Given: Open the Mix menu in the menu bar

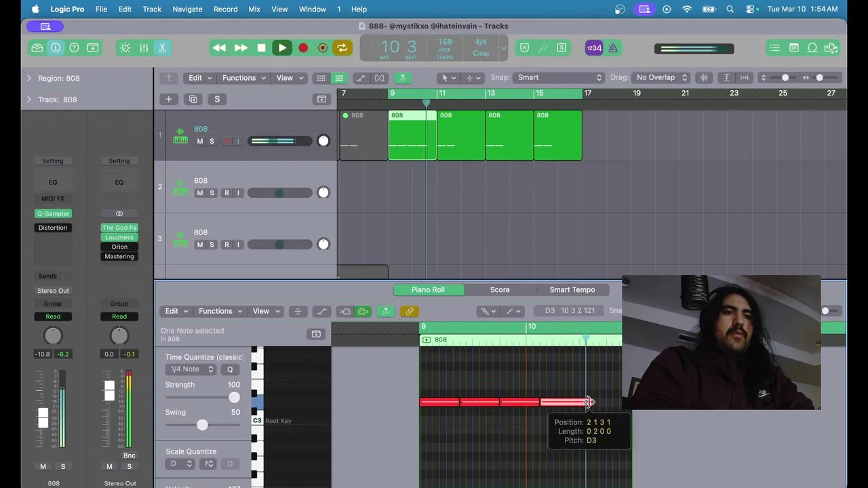Looking at the screenshot, I should [x=254, y=9].
